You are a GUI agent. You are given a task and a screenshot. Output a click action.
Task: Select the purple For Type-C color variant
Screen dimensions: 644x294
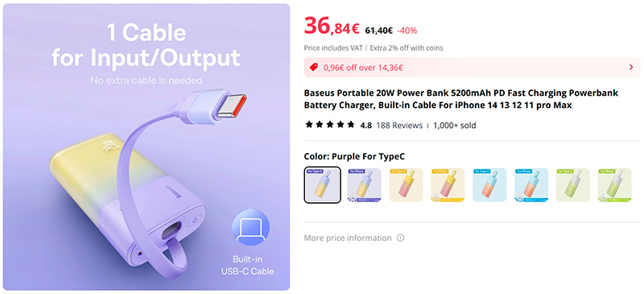click(323, 185)
